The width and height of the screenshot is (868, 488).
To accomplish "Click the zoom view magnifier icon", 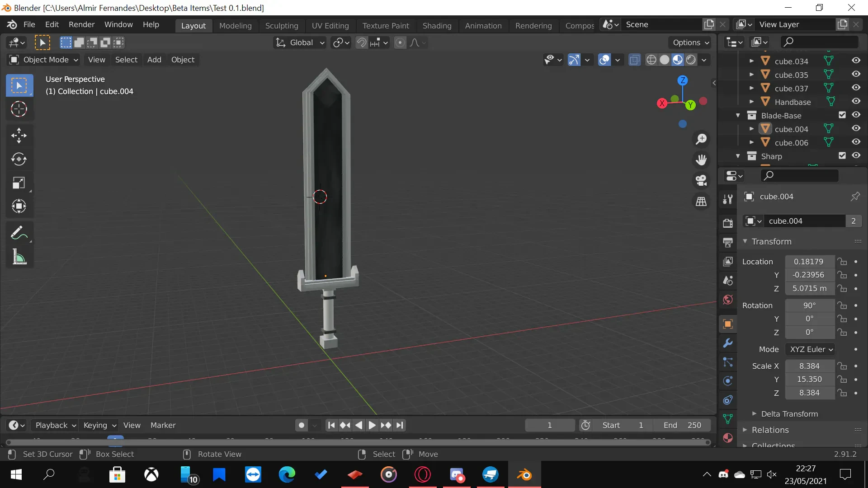I will pos(701,139).
